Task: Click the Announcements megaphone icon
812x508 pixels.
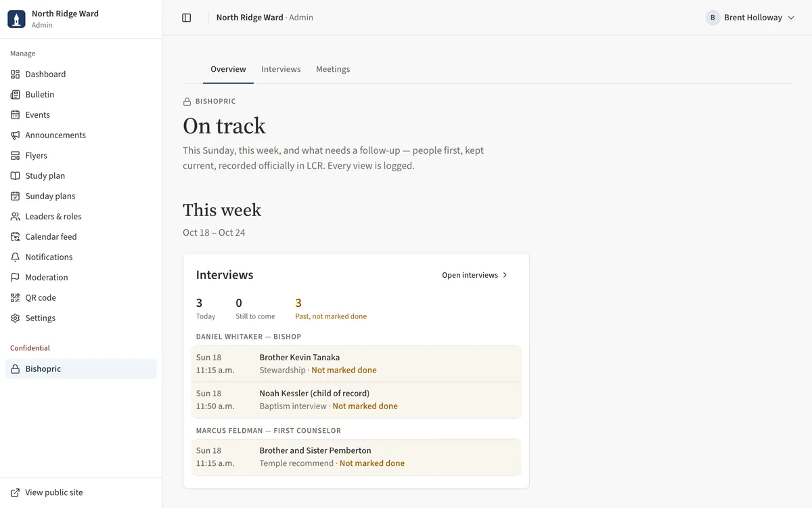Action: pyautogui.click(x=16, y=135)
